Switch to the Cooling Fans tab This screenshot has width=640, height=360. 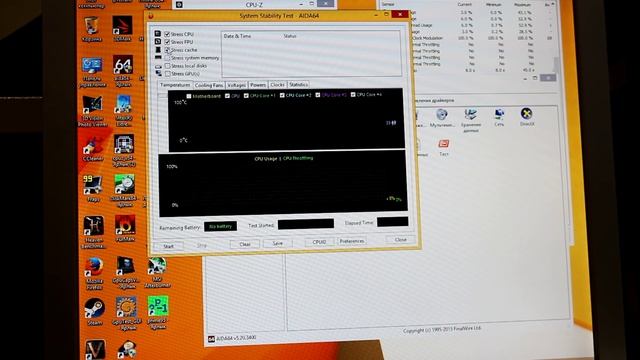click(209, 85)
